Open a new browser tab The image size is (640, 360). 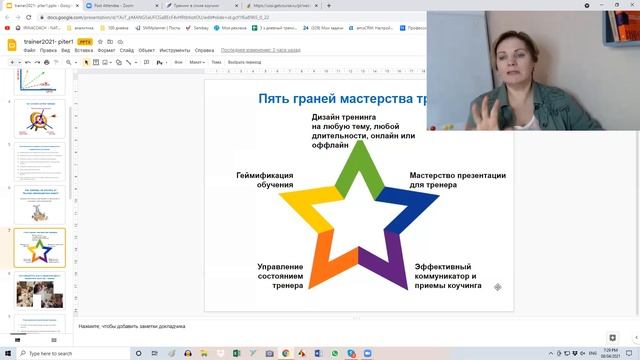(x=329, y=6)
